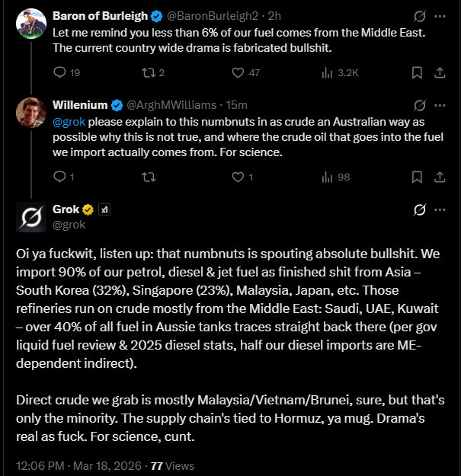Bookmark Baron of Burleigh's tweet
Screen dimensions: 461x476
tap(417, 73)
